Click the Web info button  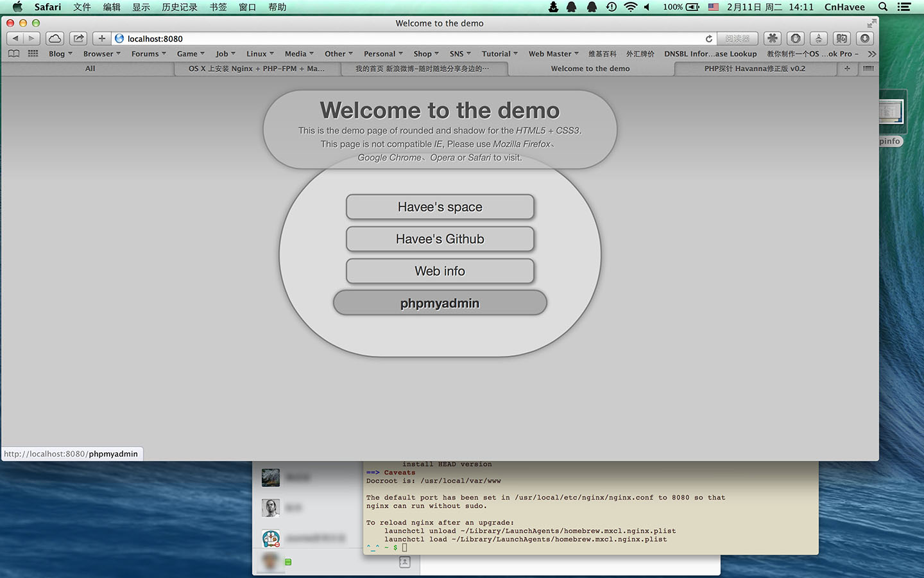(x=440, y=271)
